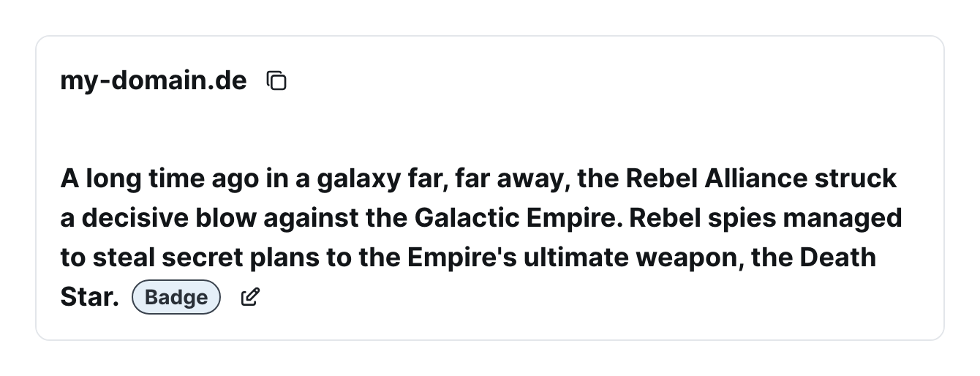This screenshot has width=980, height=376.
Task: Click empty card area right of copy icon
Action: pos(607,80)
